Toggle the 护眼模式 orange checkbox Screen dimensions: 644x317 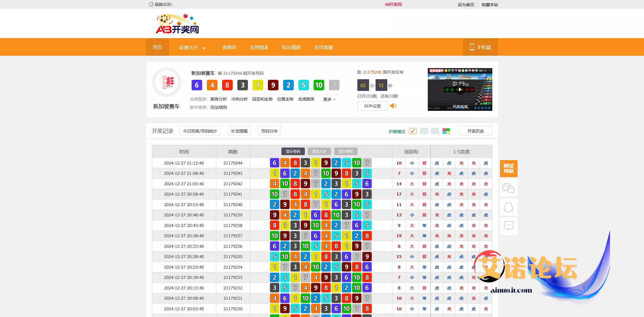[413, 131]
